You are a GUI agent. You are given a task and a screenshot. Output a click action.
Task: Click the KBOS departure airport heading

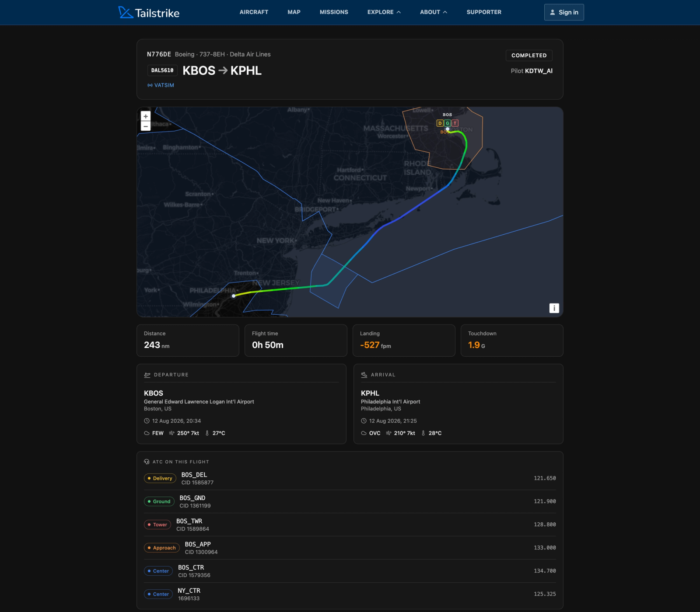point(154,393)
